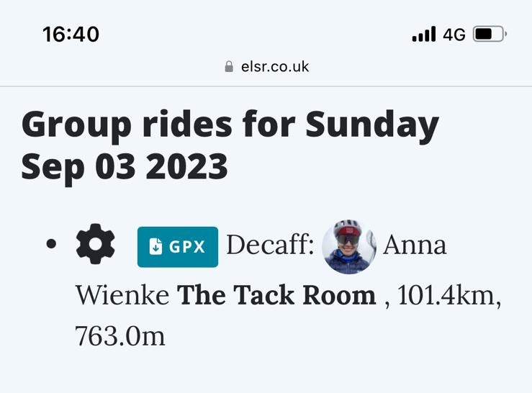Image resolution: width=532 pixels, height=393 pixels.
Task: Click the Group rides for Sunday heading
Action: 230,125
